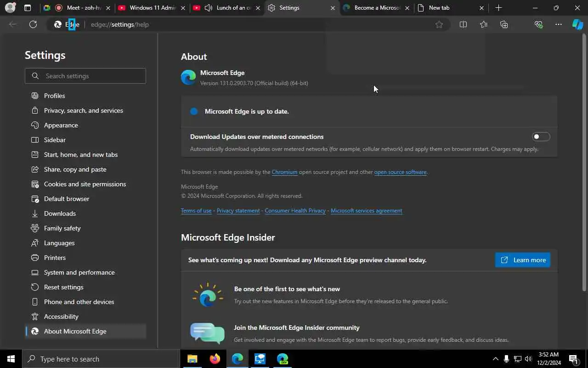Open Cookies and site permissions settings
588x368 pixels.
click(85, 184)
